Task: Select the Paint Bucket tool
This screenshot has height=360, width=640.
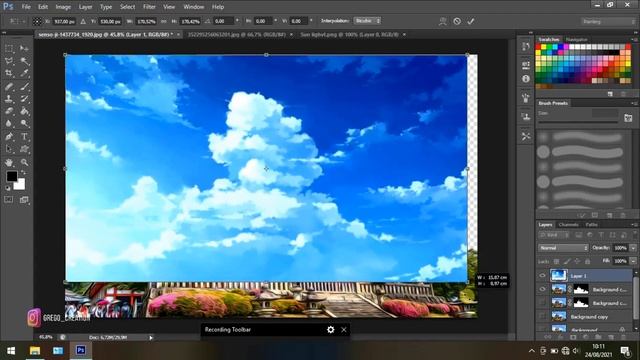Action: pyautogui.click(x=24, y=111)
